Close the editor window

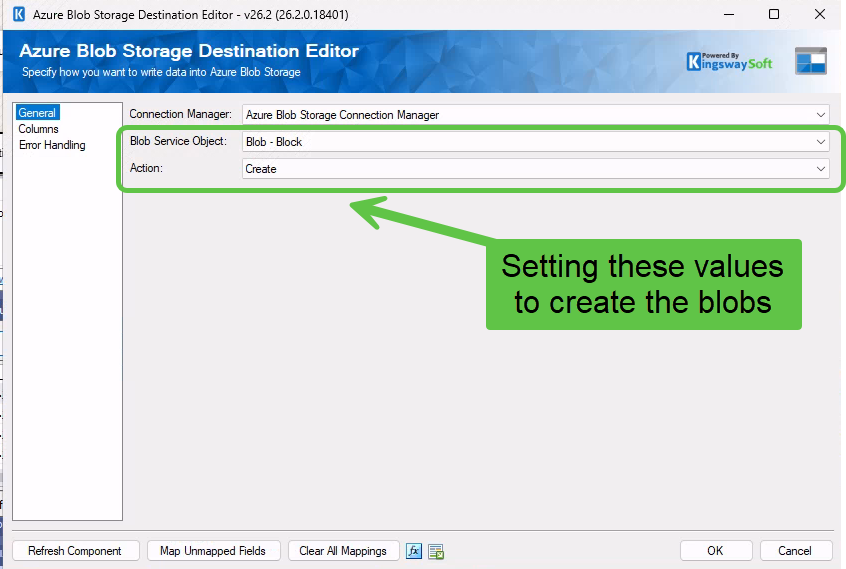tap(820, 14)
